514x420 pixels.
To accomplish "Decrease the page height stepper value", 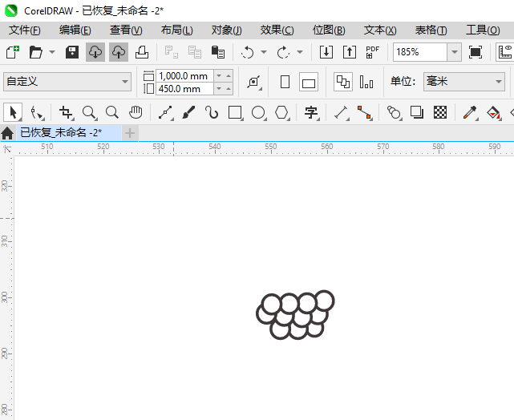I will [219, 89].
